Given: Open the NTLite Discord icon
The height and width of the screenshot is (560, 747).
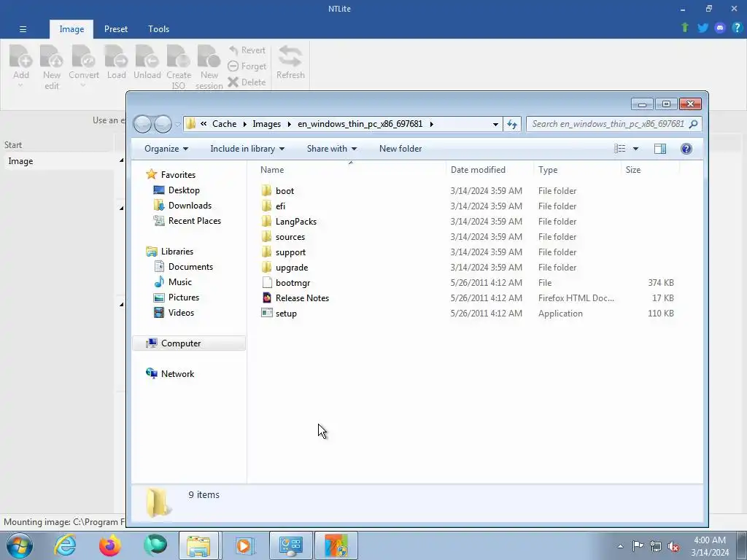Looking at the screenshot, I should 720,28.
